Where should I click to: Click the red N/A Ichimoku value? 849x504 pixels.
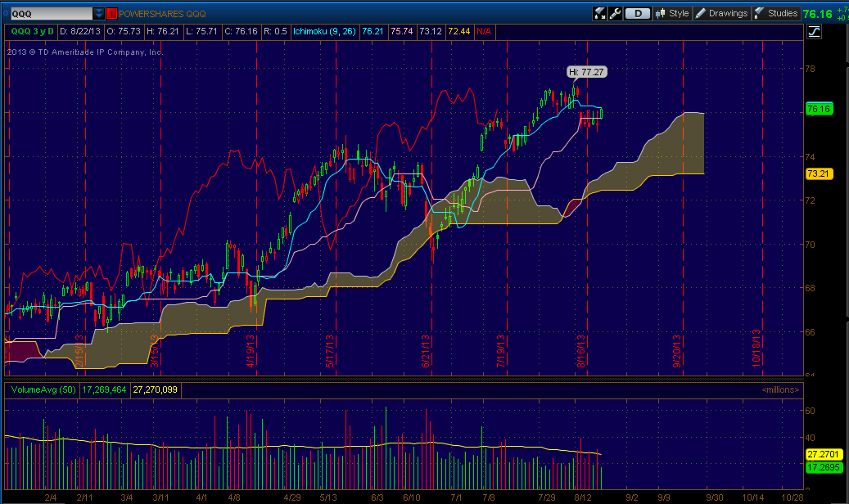484,31
